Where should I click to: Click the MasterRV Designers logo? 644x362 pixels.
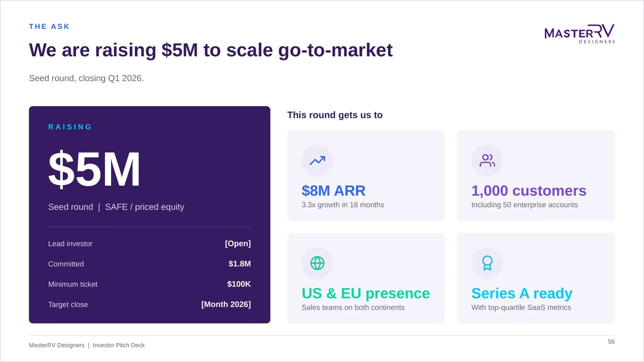click(x=580, y=34)
